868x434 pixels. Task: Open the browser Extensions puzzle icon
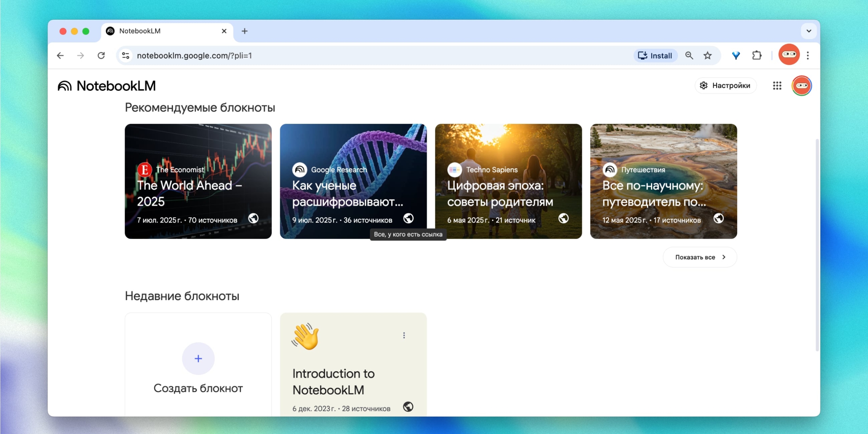[756, 56]
